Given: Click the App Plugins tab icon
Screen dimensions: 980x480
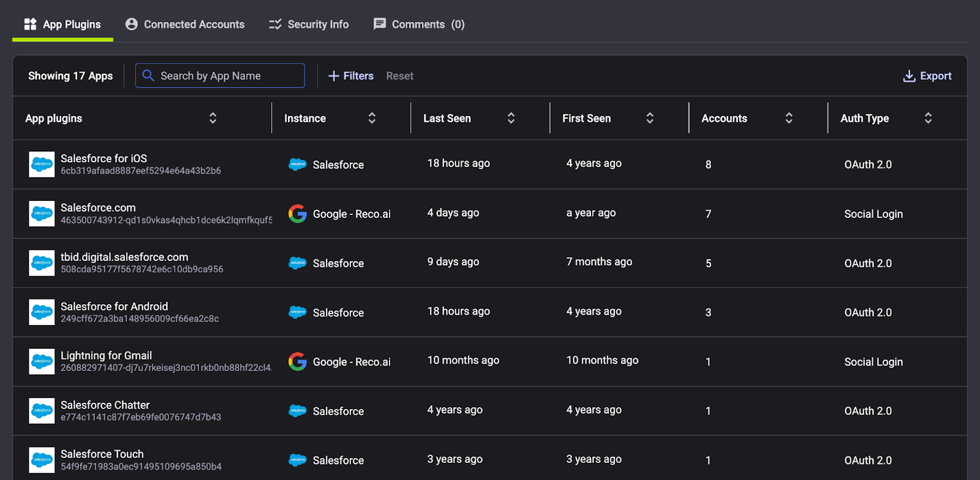Looking at the screenshot, I should (31, 24).
